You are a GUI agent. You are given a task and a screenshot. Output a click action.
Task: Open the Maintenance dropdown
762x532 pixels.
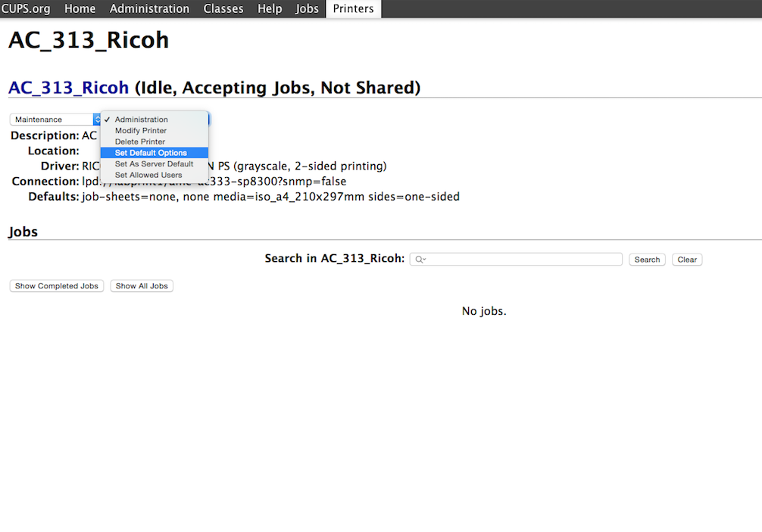pos(55,120)
